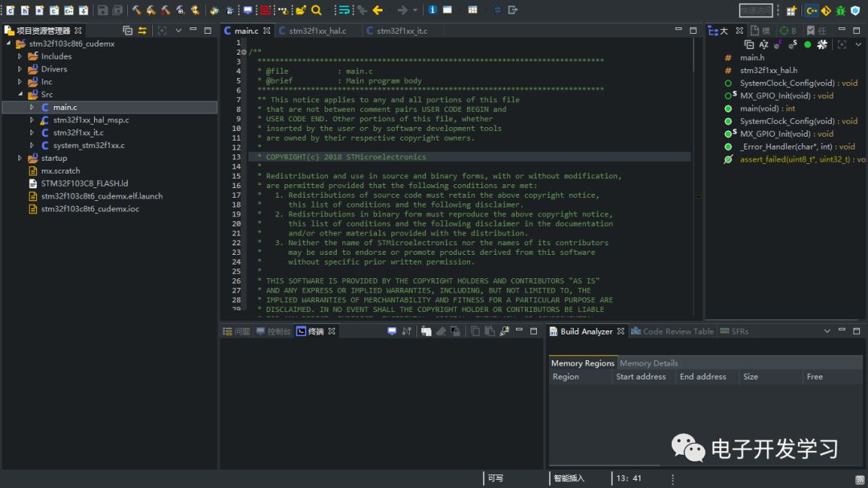Switch to the stm32f1xx_it.c editor tab
This screenshot has width=868, height=488.
(x=402, y=31)
